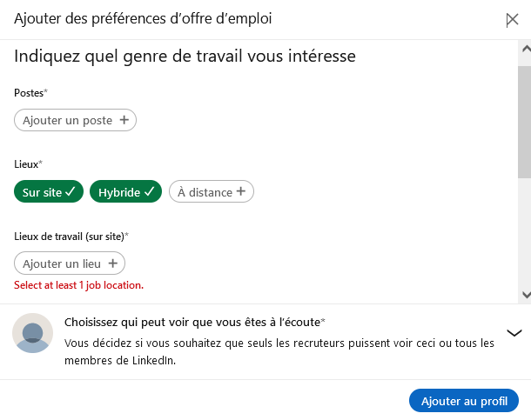Click the scrollbar down arrow

point(524,295)
